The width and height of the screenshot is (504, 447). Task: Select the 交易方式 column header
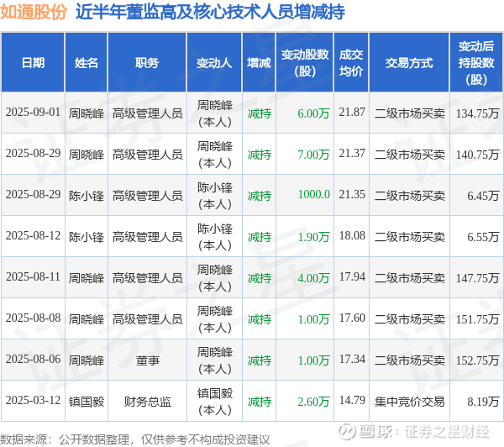pyautogui.click(x=409, y=62)
